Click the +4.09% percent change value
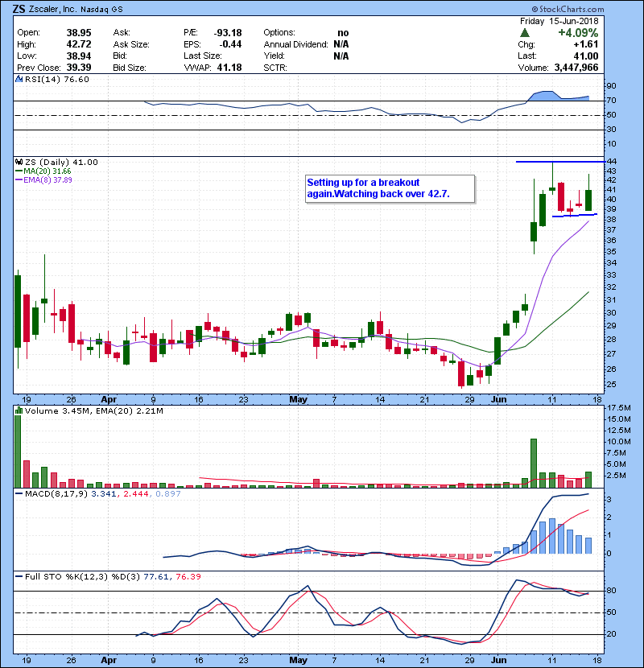Screen dimensions: 644x668 coord(578,33)
